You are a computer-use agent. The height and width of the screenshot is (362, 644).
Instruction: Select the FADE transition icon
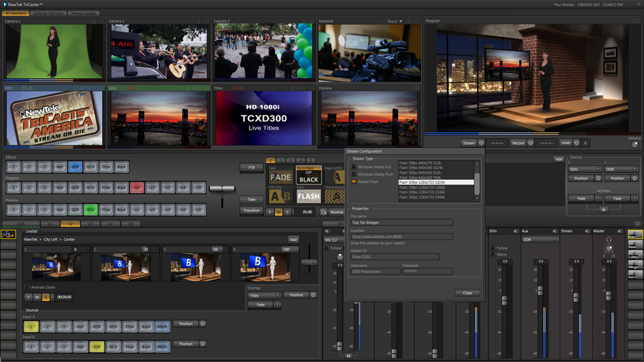pyautogui.click(x=281, y=177)
